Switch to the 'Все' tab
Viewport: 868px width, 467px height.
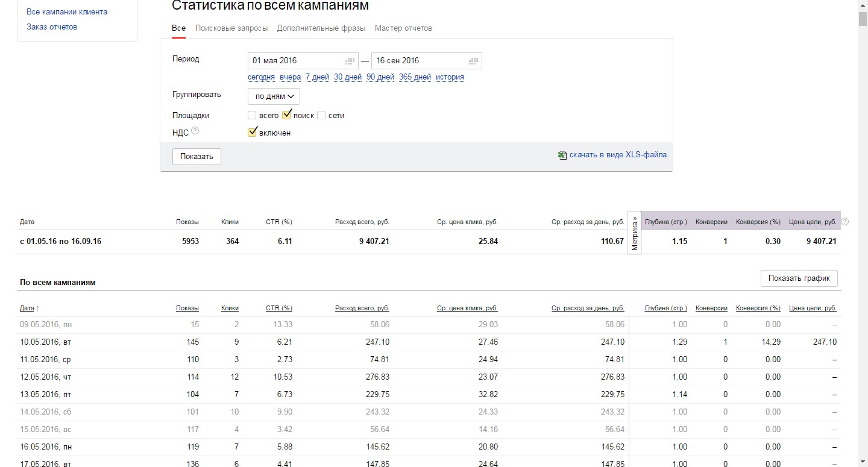(x=178, y=28)
